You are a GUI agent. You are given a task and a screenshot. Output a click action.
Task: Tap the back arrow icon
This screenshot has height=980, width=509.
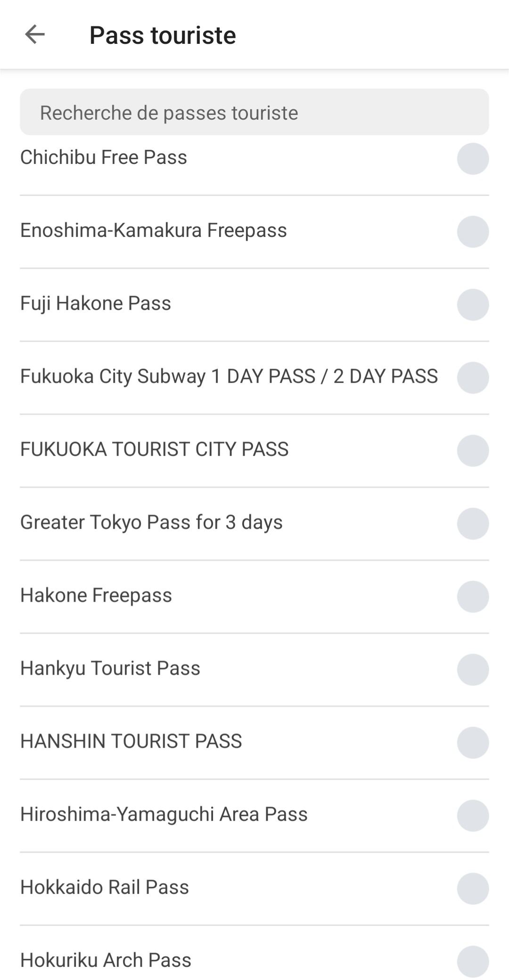coord(35,35)
